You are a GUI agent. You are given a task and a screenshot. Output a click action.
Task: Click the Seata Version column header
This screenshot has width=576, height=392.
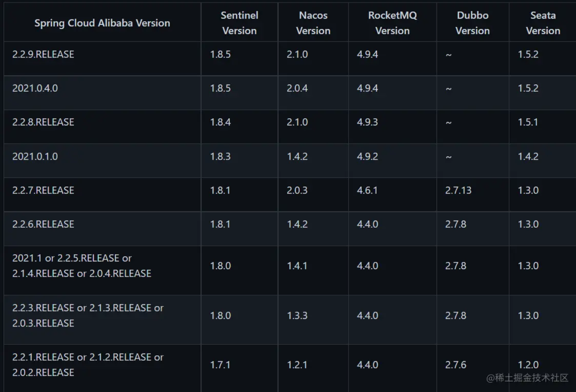pyautogui.click(x=543, y=23)
